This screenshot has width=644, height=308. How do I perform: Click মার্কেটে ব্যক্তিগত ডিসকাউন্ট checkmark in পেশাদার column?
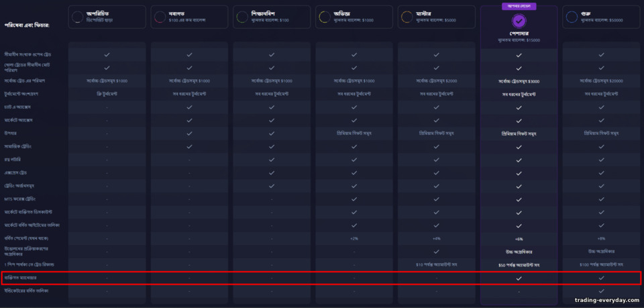519,212
